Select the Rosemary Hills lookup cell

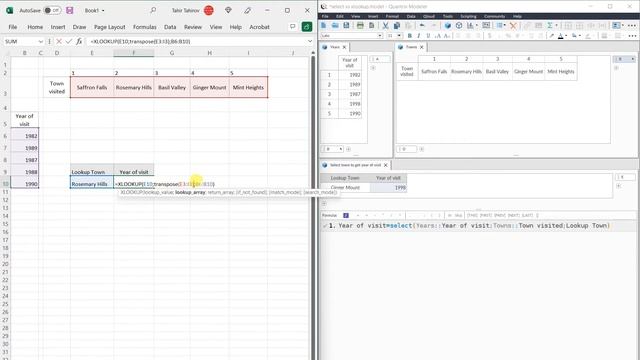(x=92, y=184)
